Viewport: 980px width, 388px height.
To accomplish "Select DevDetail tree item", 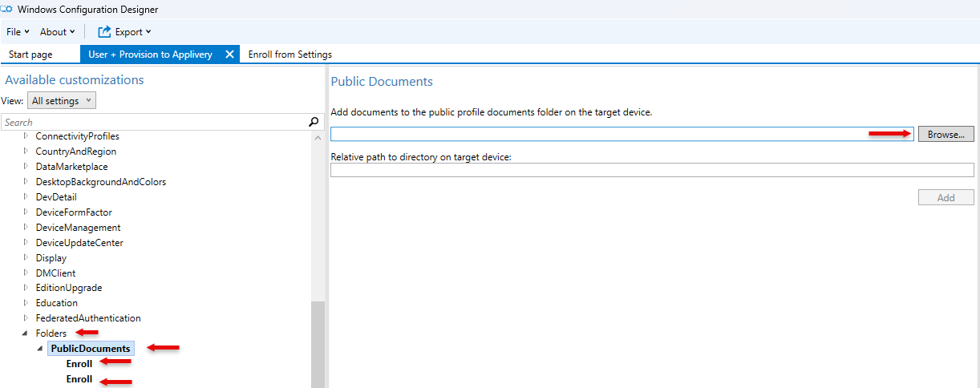I will (56, 197).
